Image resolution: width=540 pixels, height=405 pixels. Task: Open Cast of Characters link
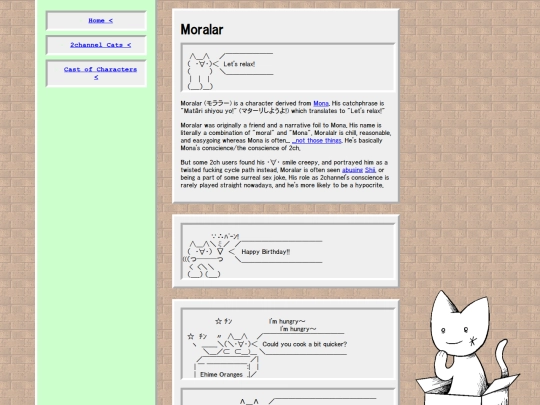[x=100, y=73]
